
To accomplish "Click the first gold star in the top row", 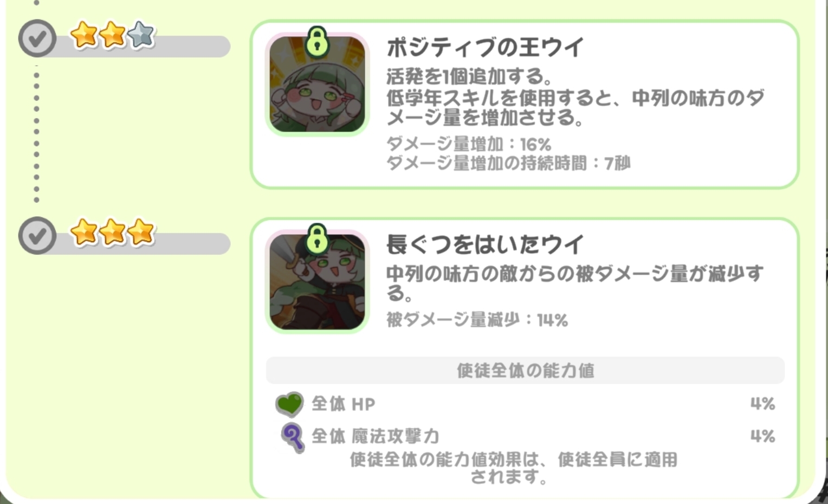I will click(84, 35).
